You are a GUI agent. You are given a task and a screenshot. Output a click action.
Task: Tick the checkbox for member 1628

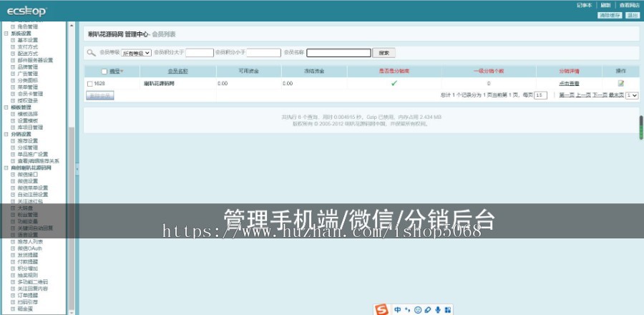[x=90, y=84]
